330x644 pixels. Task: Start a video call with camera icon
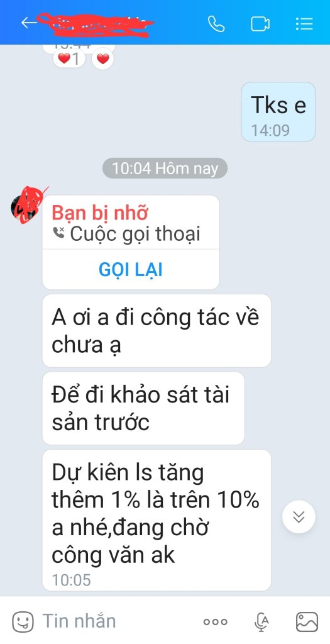(260, 24)
